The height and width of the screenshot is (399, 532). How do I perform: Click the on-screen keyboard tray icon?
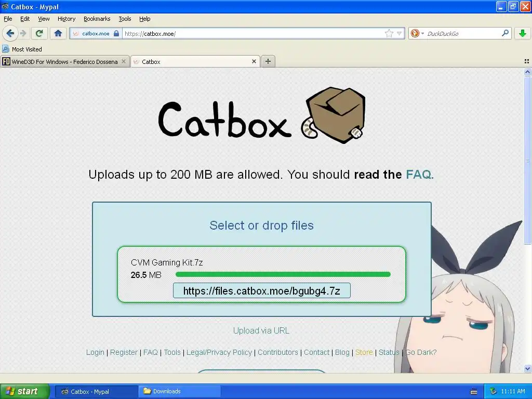coord(474,392)
